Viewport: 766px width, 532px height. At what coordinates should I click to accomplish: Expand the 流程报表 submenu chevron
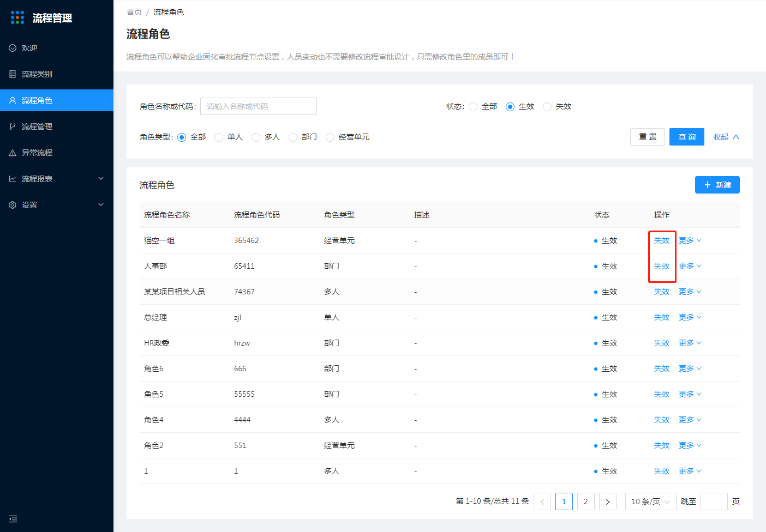coord(101,178)
